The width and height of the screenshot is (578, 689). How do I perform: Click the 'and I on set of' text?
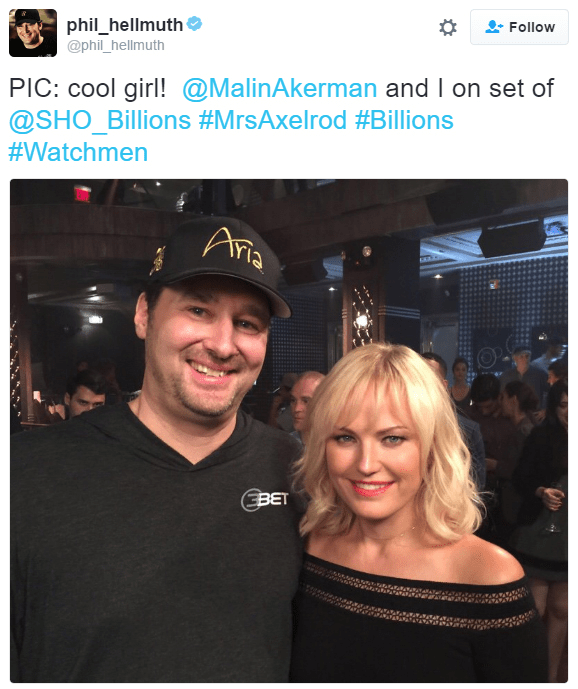point(469,88)
